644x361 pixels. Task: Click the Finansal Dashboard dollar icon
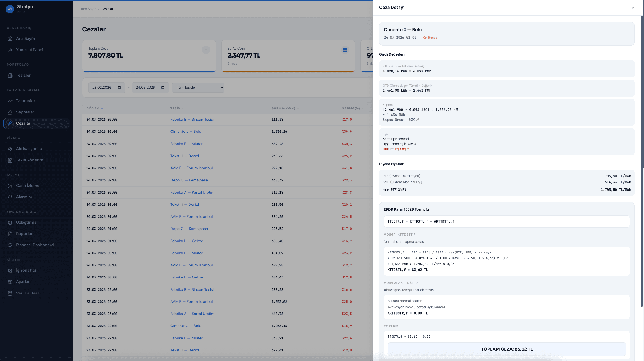click(x=10, y=245)
